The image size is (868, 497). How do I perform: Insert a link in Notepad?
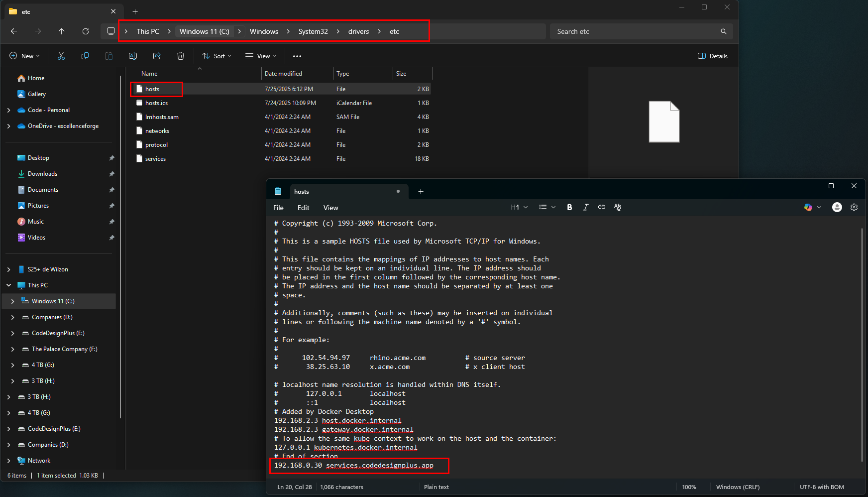pos(602,207)
